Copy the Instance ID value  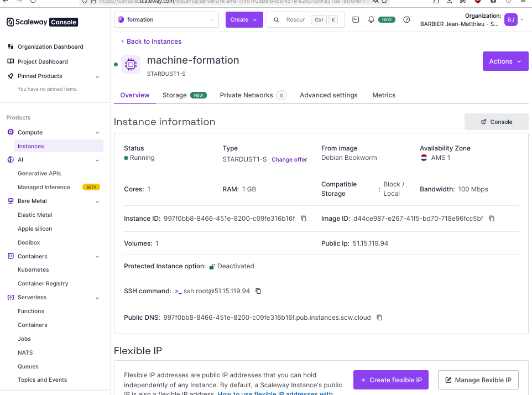pos(304,219)
